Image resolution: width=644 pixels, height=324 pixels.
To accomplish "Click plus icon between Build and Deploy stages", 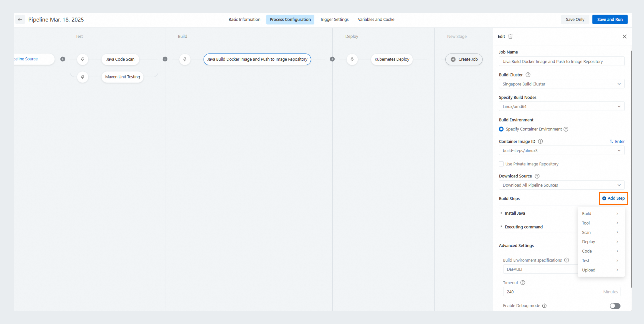I will (332, 59).
